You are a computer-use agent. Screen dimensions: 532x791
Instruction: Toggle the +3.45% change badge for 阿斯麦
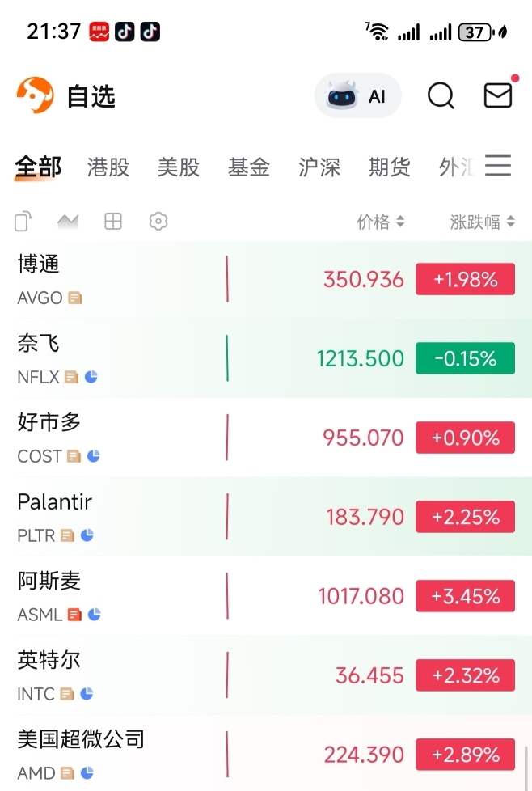tap(465, 597)
